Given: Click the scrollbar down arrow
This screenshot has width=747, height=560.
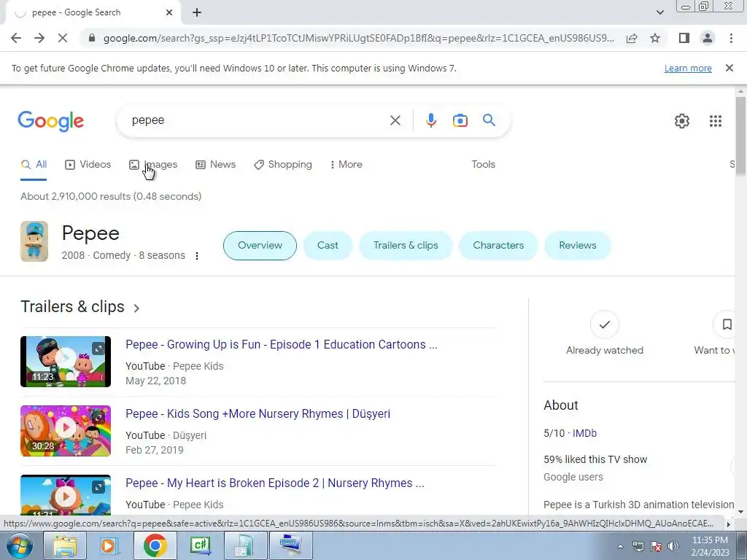Looking at the screenshot, I should [740, 511].
